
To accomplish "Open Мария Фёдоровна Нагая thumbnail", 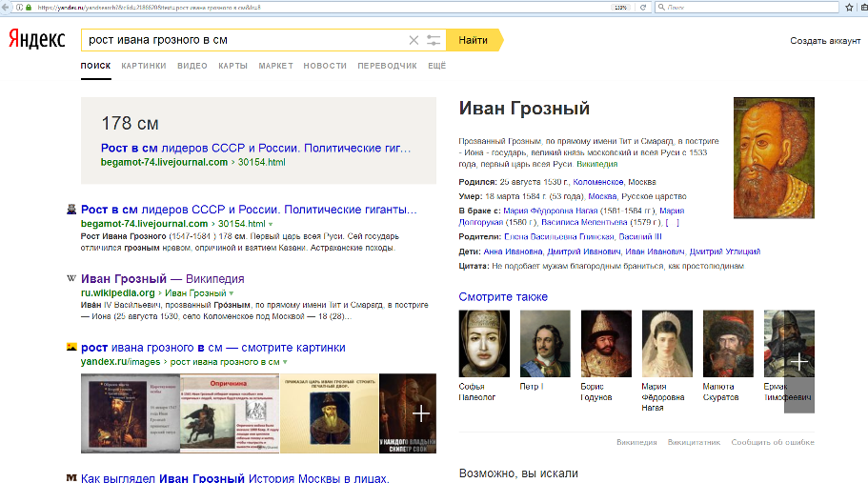I will [667, 344].
